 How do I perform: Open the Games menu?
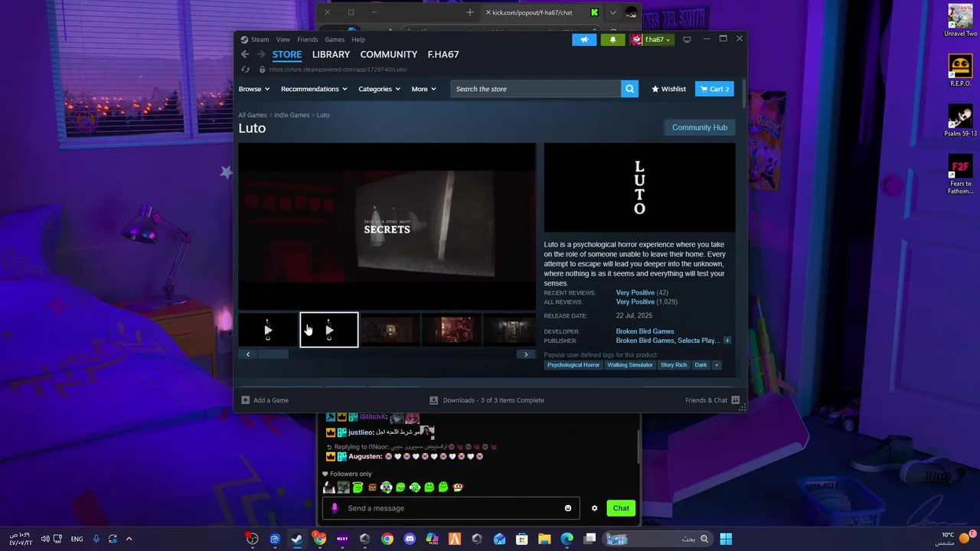click(335, 40)
